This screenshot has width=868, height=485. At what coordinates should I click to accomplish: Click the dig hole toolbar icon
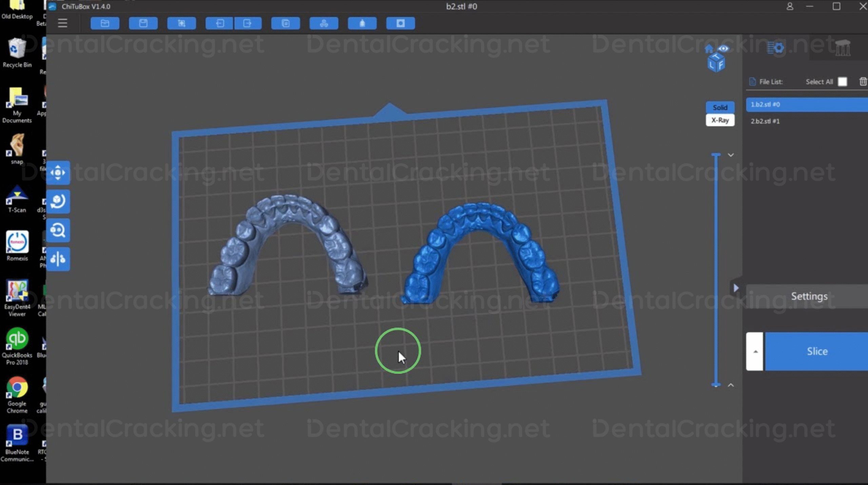tap(400, 23)
